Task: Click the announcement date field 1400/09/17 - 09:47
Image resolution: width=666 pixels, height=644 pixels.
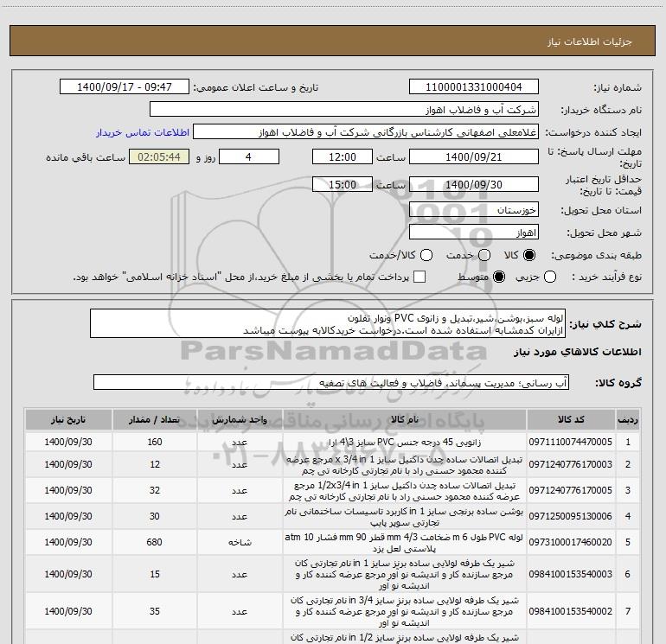Action: click(125, 87)
